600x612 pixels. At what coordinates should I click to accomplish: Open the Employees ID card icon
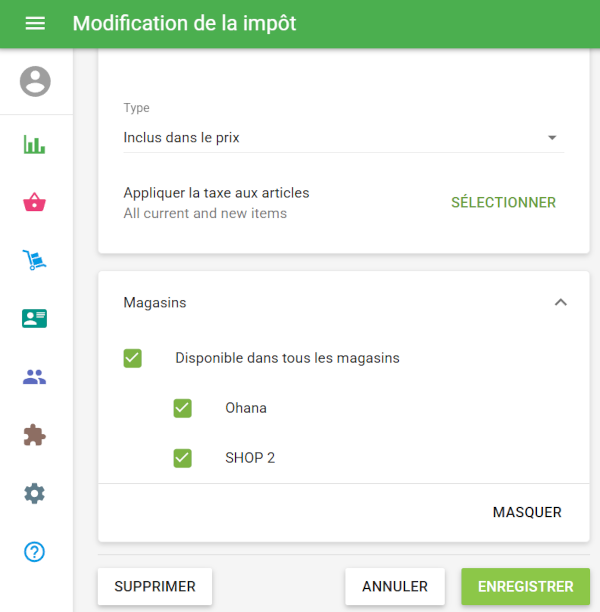(35, 319)
